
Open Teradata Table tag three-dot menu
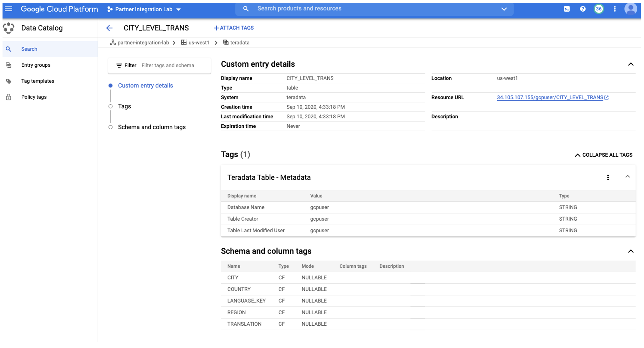click(608, 177)
